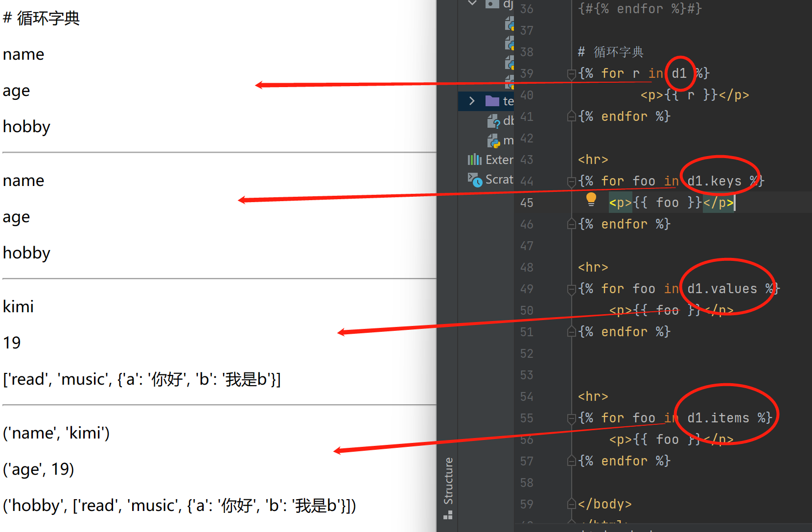Click '{% endfor %}' text on editor line 57
The image size is (812, 532).
tap(625, 461)
